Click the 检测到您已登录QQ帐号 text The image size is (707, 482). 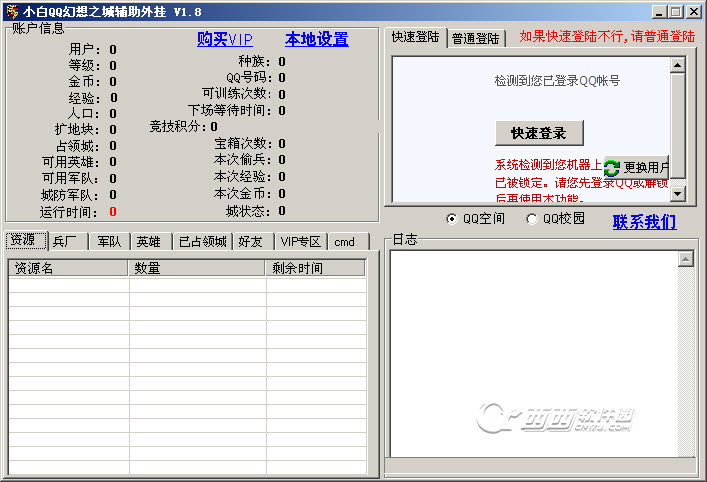(x=557, y=81)
